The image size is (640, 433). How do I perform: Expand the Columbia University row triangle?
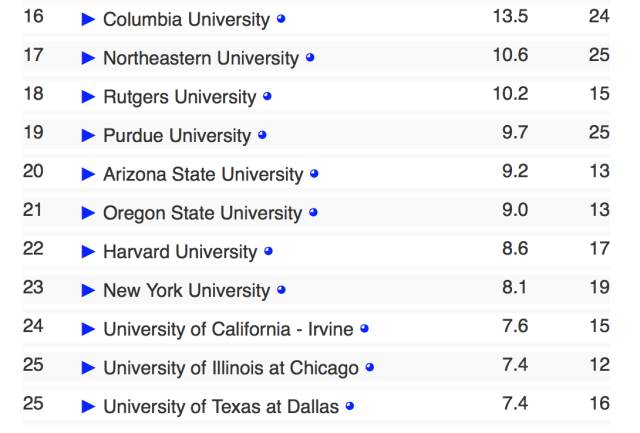(88, 20)
